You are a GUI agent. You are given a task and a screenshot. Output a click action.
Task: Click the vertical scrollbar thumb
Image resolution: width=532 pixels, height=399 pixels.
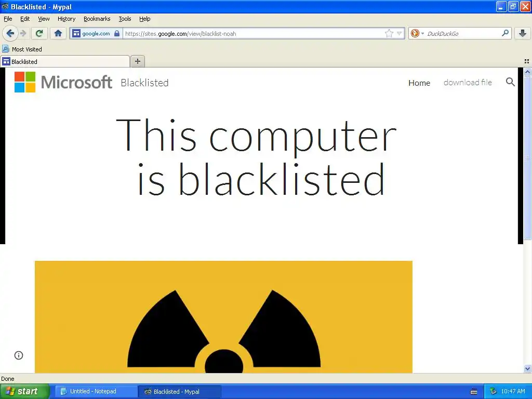527,158
